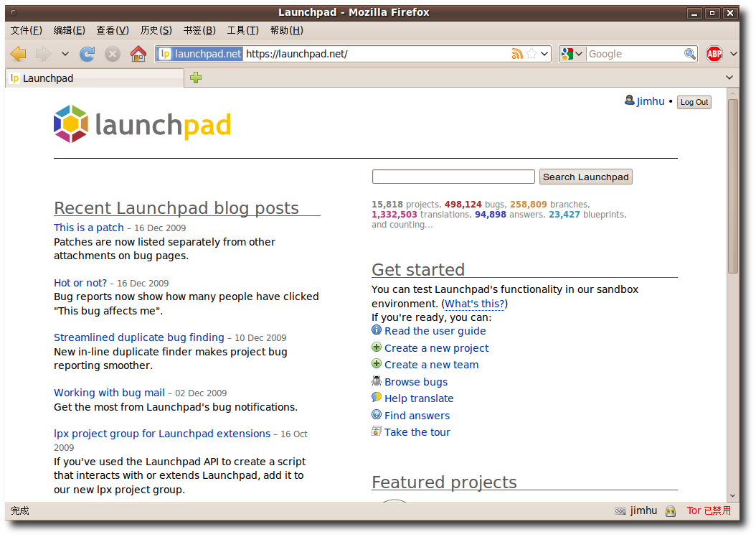Open 'Create a new team' link
This screenshot has height=537, width=756.
[x=432, y=365]
